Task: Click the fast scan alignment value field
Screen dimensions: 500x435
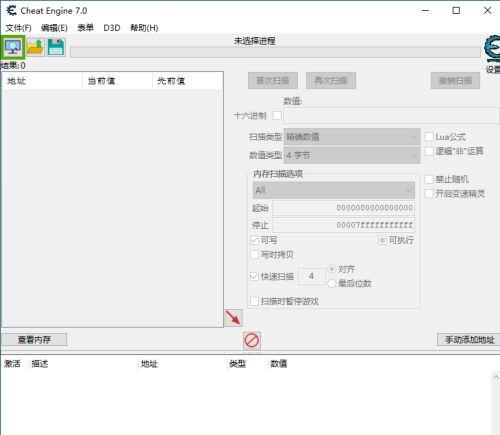Action: point(311,276)
